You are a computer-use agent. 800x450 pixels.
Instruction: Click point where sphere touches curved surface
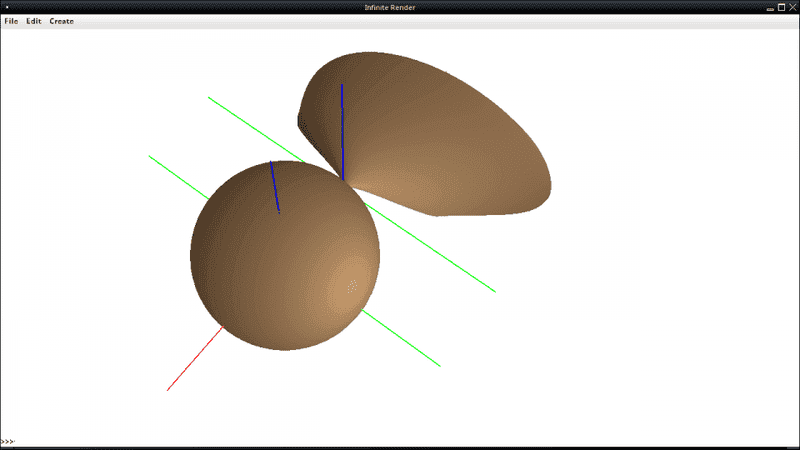[x=342, y=182]
